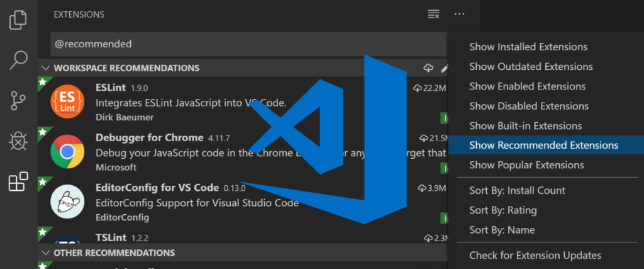
Task: Click the EXTENSIONS panel title
Action: (79, 15)
